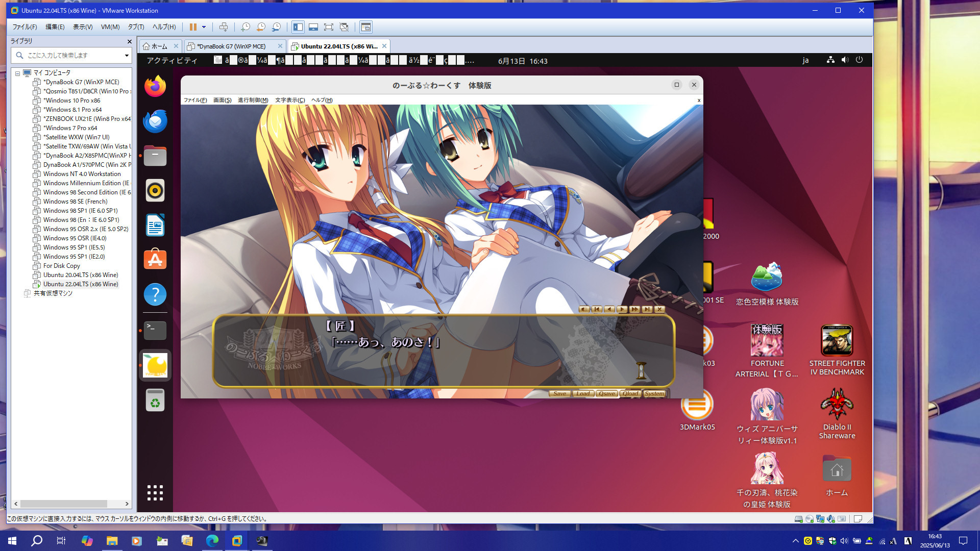Open Files manager in the Ubuntu dock
The image size is (980, 551).
[x=155, y=156]
